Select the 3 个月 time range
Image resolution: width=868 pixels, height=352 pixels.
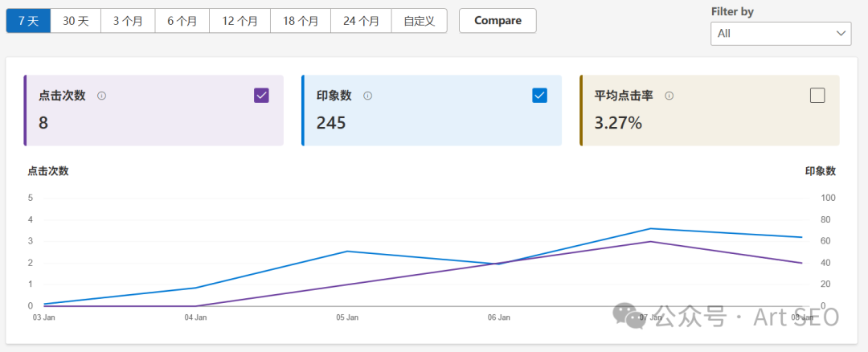128,21
